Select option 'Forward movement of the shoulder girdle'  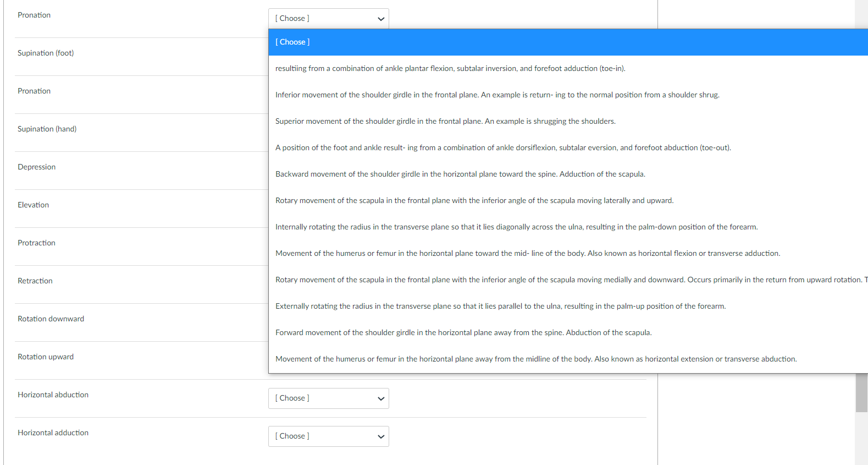pos(568,333)
